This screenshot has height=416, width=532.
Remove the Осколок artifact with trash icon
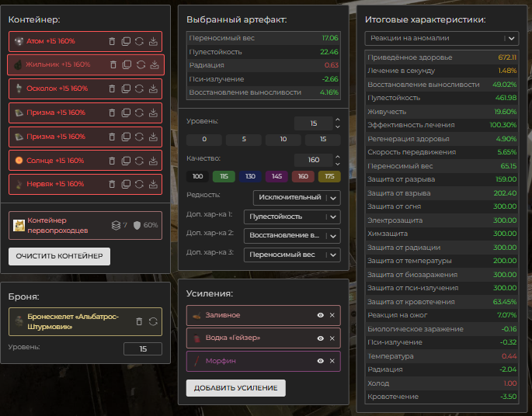[x=112, y=88]
